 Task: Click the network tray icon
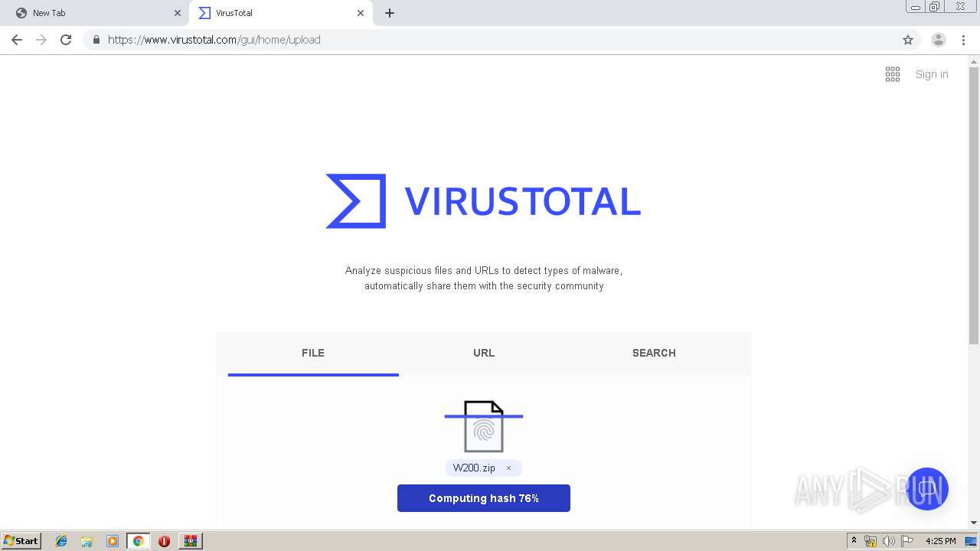[x=871, y=541]
